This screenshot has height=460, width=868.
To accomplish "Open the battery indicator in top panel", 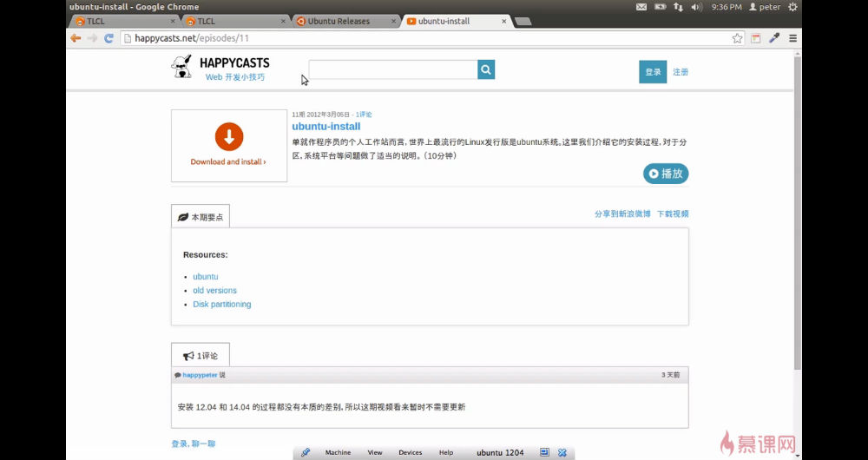I will (660, 7).
